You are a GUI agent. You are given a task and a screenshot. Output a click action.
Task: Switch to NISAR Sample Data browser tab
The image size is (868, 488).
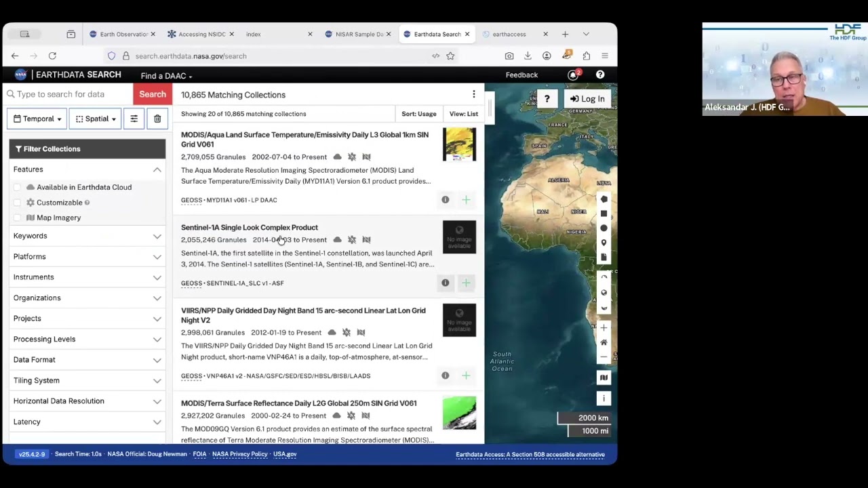pyautogui.click(x=358, y=34)
